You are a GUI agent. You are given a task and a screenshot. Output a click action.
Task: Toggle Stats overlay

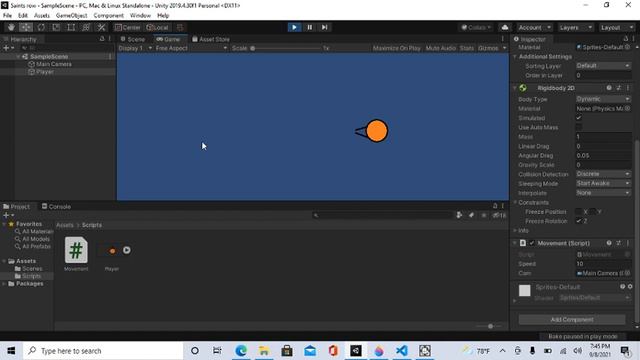click(x=467, y=48)
